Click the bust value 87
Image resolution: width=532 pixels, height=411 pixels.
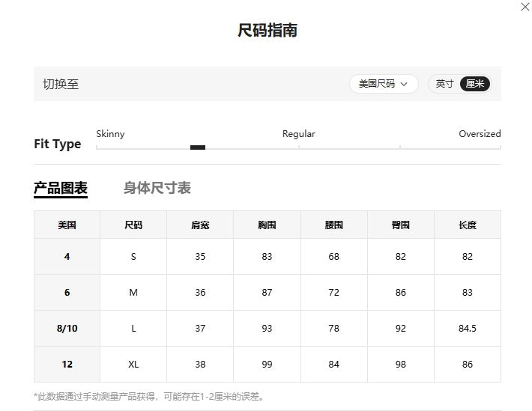[267, 293]
